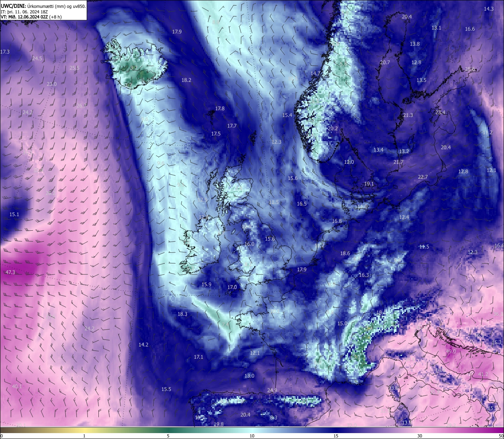Click the 41.2 value
This screenshot has height=439, width=504.
point(483,374)
